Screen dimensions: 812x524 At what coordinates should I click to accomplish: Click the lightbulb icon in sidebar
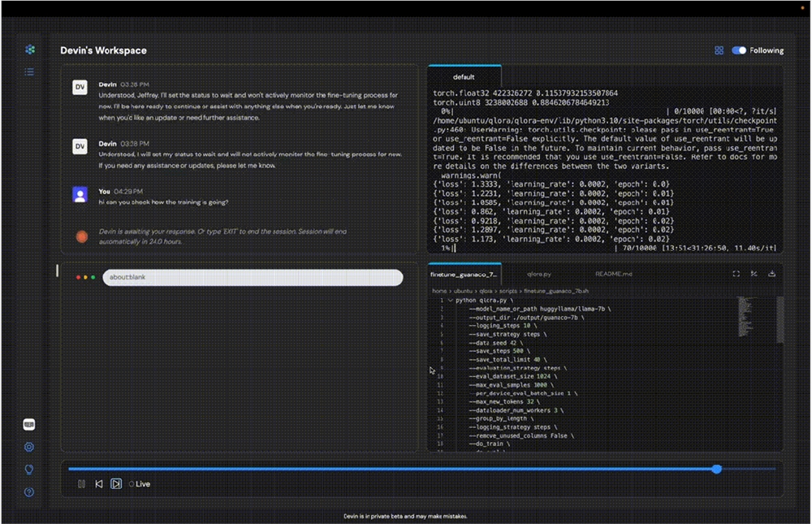(29, 469)
